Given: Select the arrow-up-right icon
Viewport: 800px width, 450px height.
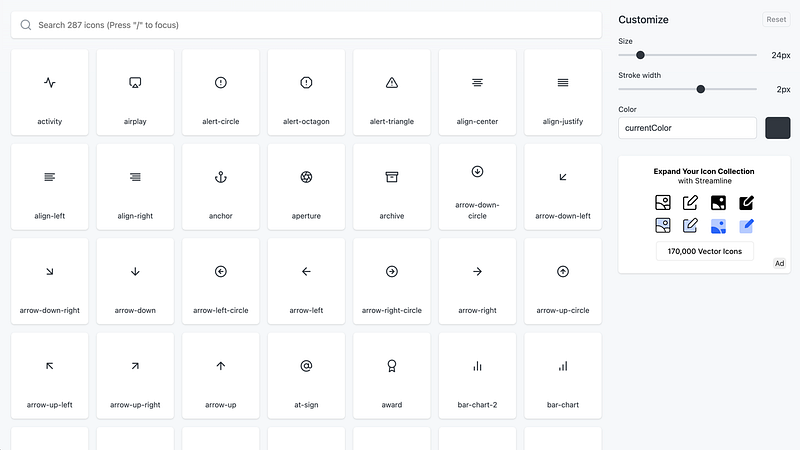Looking at the screenshot, I should [x=135, y=376].
